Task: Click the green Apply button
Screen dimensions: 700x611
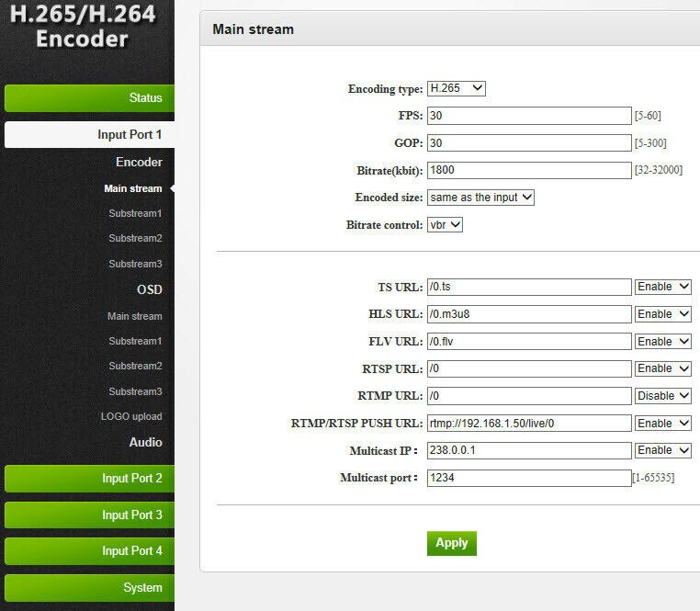Action: point(452,543)
